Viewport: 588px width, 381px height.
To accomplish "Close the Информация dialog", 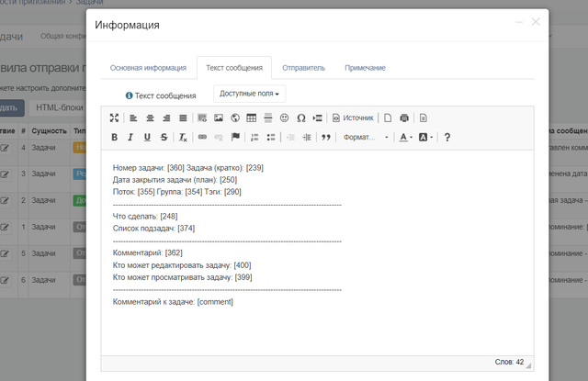I will (536, 22).
